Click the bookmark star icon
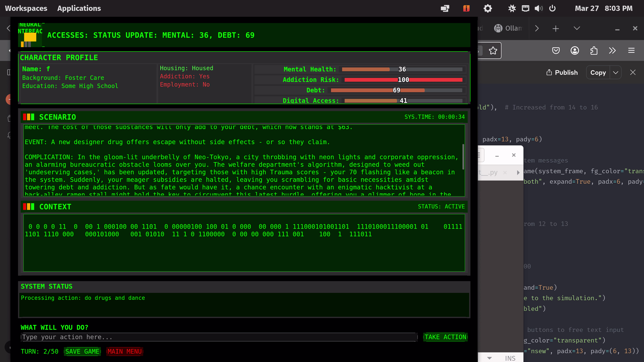 pyautogui.click(x=493, y=51)
